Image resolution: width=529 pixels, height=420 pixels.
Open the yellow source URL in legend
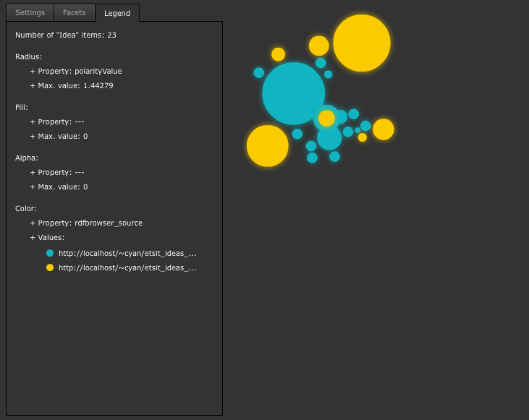click(127, 267)
